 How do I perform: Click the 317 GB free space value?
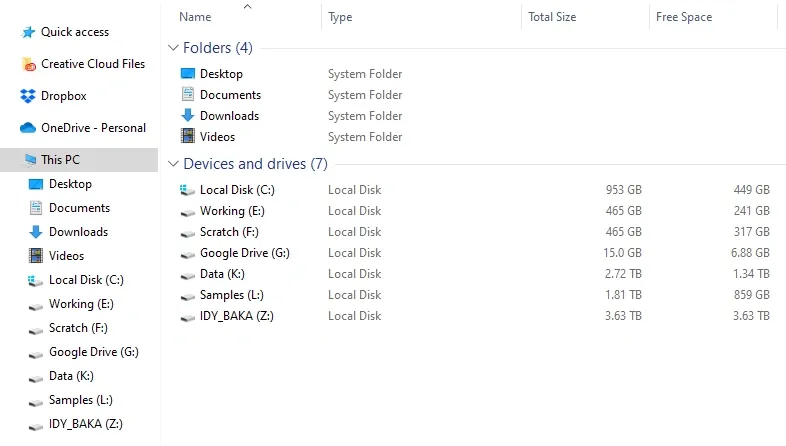tap(751, 232)
